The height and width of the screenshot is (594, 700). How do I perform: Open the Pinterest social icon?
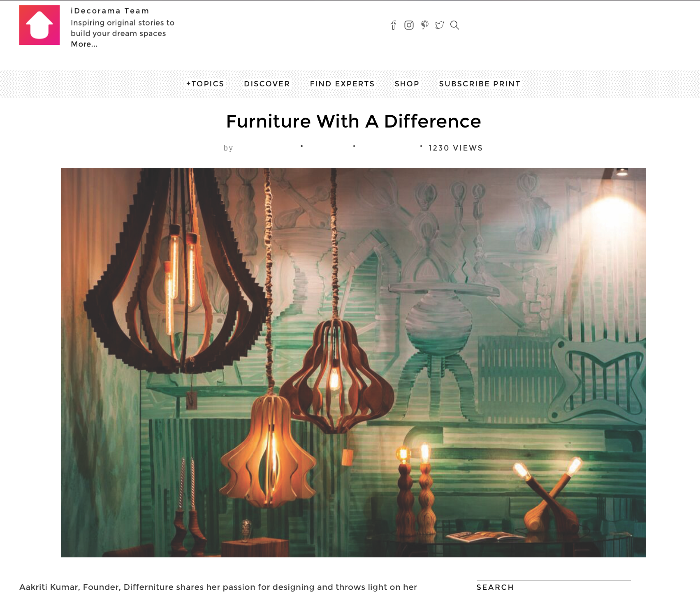tap(424, 25)
